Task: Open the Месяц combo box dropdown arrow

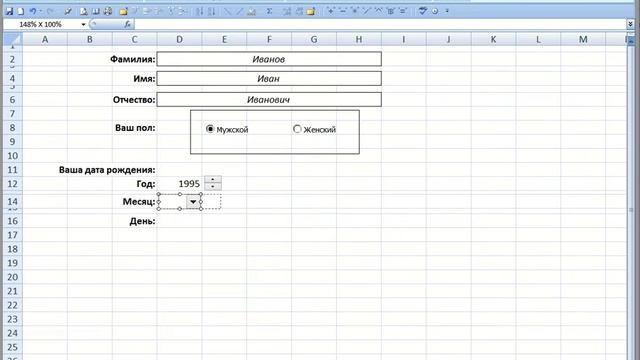Action: (x=193, y=202)
